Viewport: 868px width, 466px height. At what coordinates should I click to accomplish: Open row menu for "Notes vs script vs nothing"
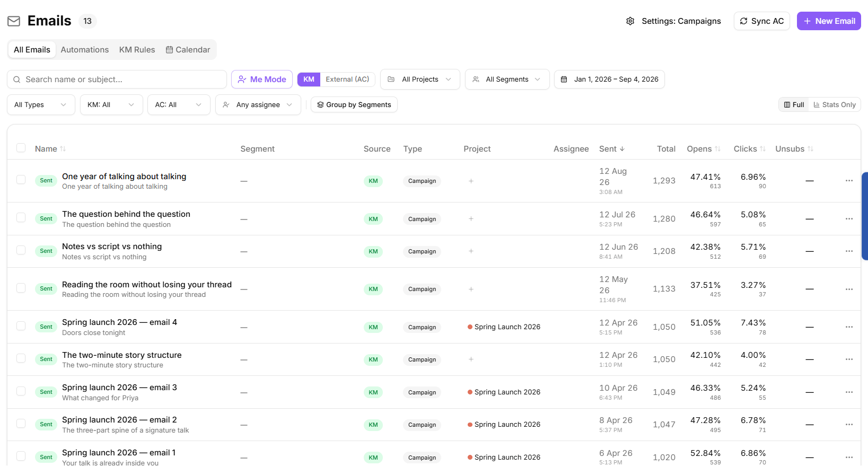(849, 251)
